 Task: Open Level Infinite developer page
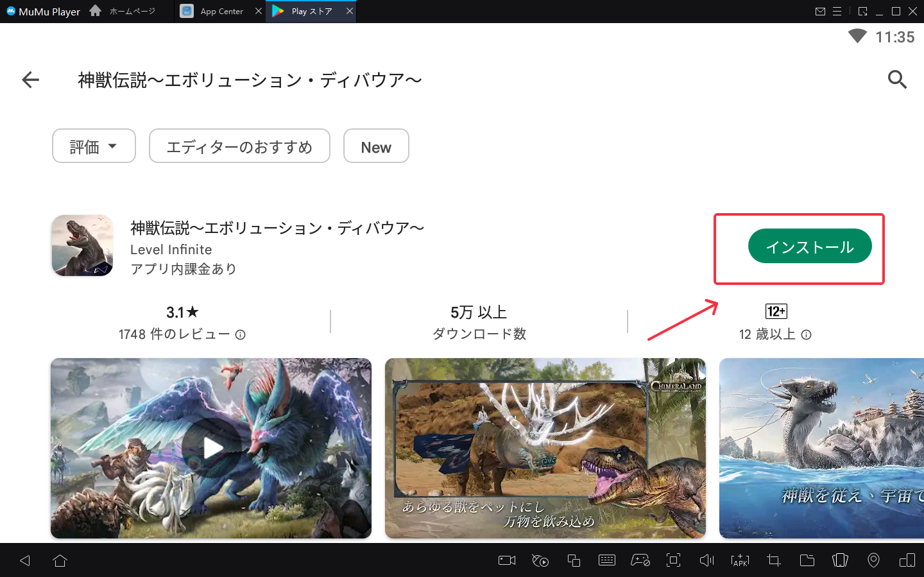(x=171, y=250)
